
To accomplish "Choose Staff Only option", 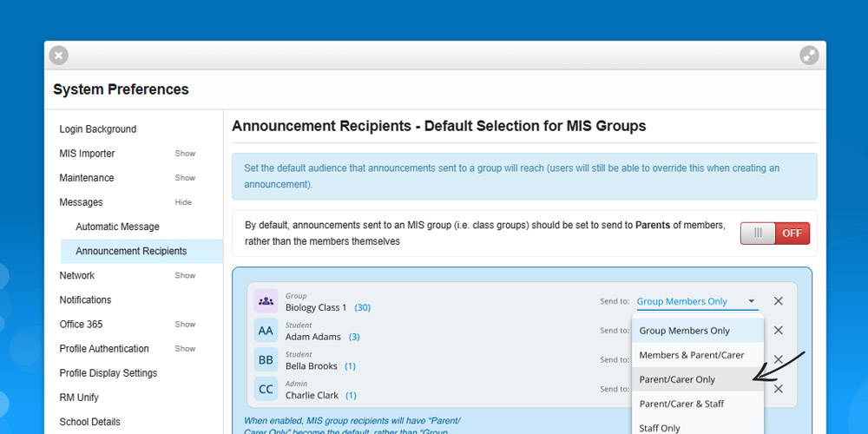I will [x=698, y=428].
